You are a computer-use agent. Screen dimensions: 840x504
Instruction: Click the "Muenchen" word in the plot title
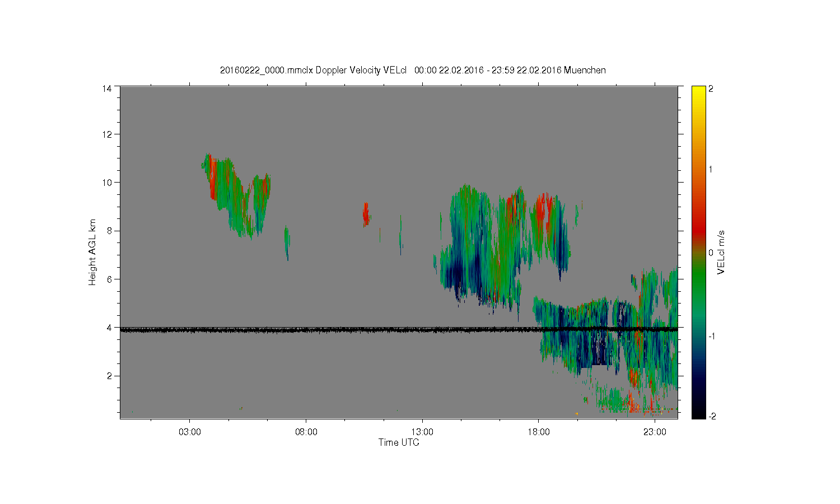point(585,70)
